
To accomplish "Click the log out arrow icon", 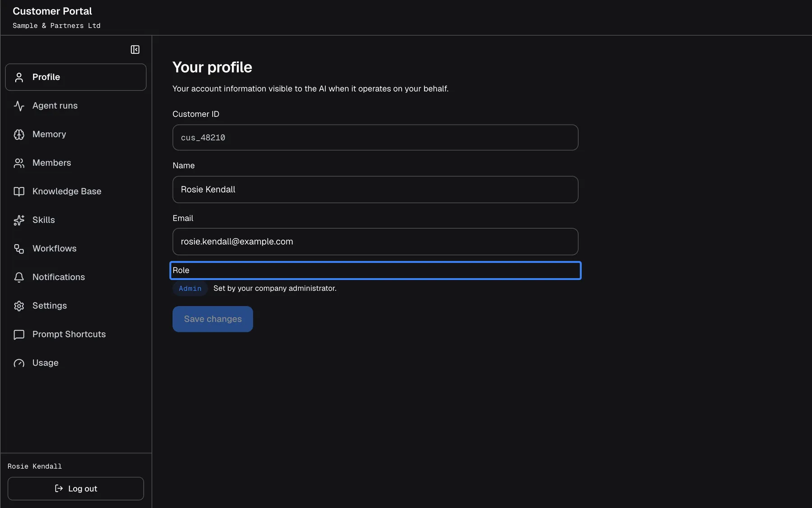I will pos(59,488).
